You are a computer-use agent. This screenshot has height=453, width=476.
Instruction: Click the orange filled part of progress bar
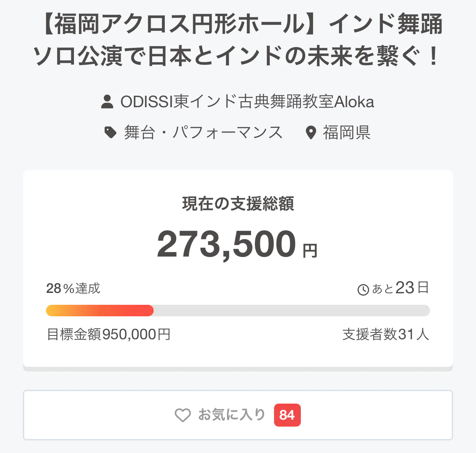coord(100,311)
